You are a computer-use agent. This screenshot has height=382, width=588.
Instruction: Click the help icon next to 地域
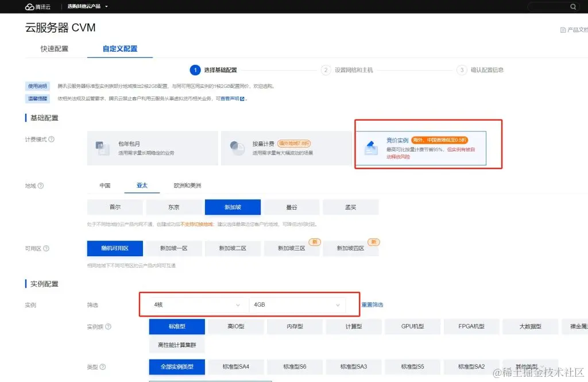pos(41,186)
